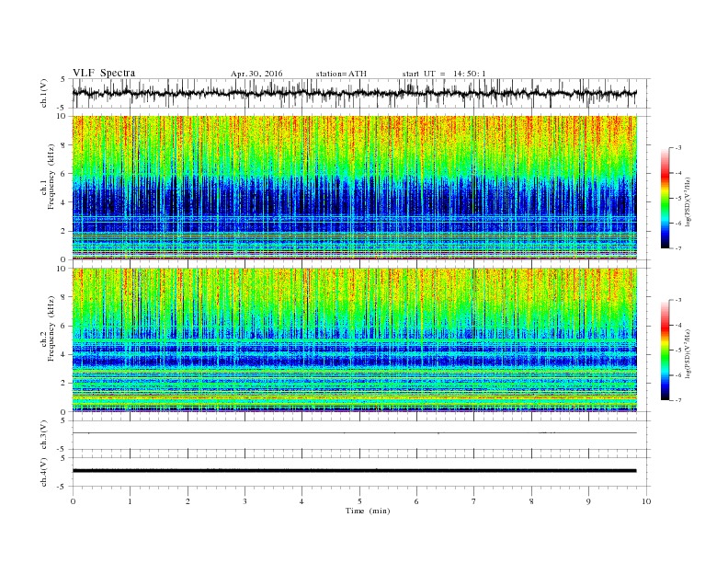
Task: Click the "7" tick on the Time axis
Action: [474, 501]
